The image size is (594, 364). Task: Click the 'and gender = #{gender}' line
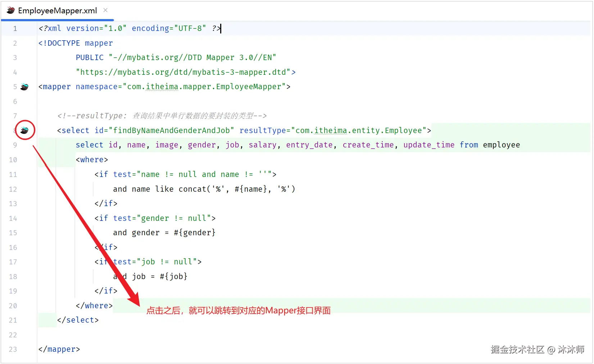(164, 232)
